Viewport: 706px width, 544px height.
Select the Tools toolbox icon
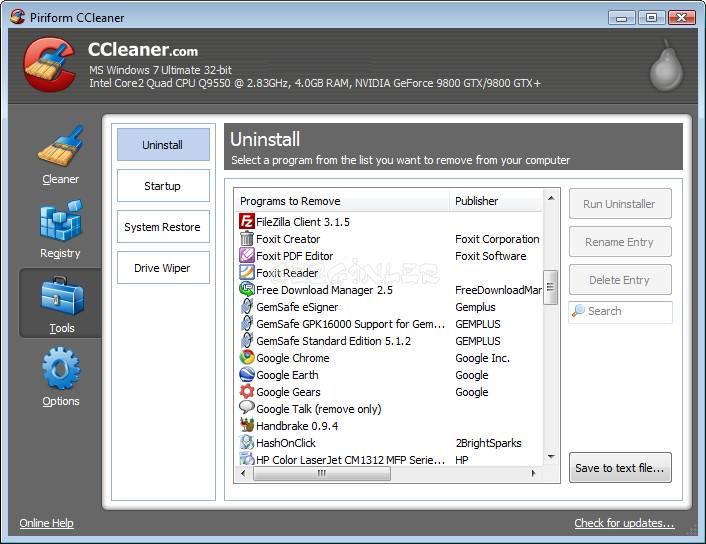pyautogui.click(x=62, y=295)
